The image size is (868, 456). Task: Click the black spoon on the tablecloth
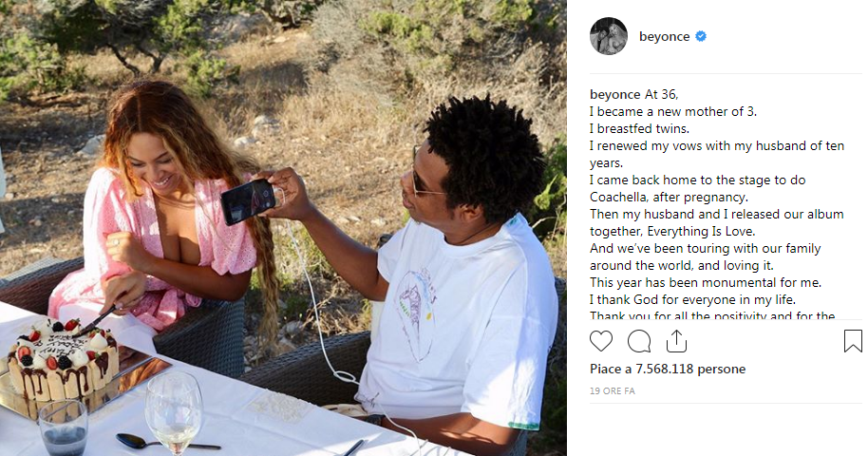pyautogui.click(x=168, y=442)
